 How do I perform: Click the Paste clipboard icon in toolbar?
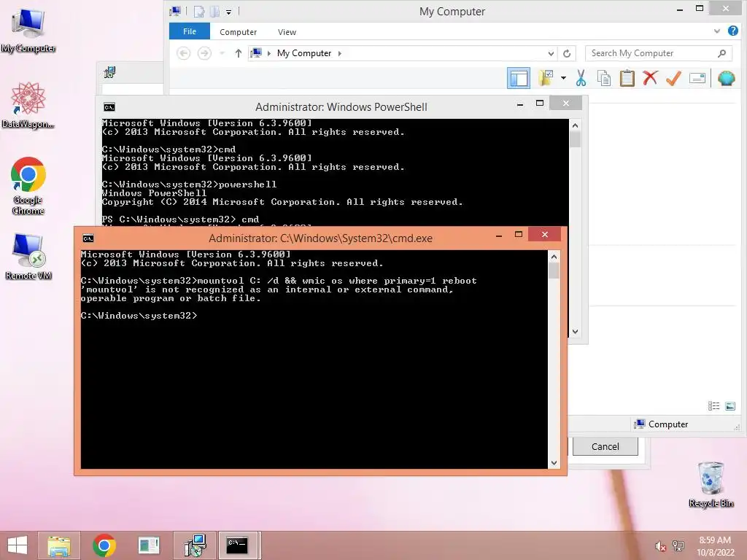(627, 78)
